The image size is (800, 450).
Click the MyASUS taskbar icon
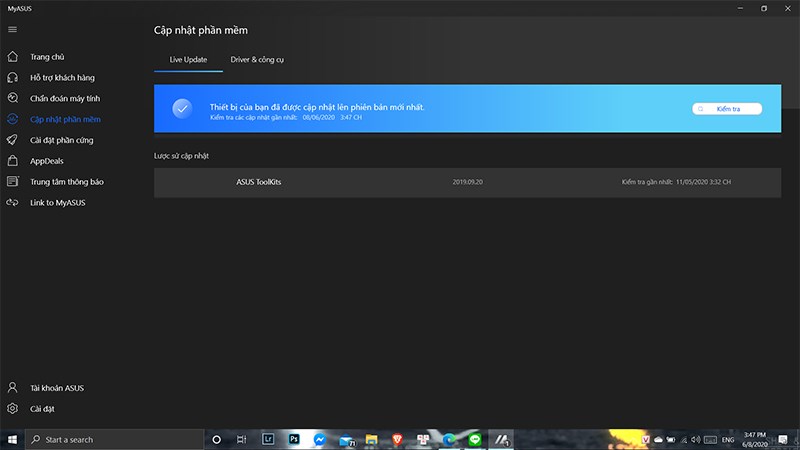click(x=501, y=439)
